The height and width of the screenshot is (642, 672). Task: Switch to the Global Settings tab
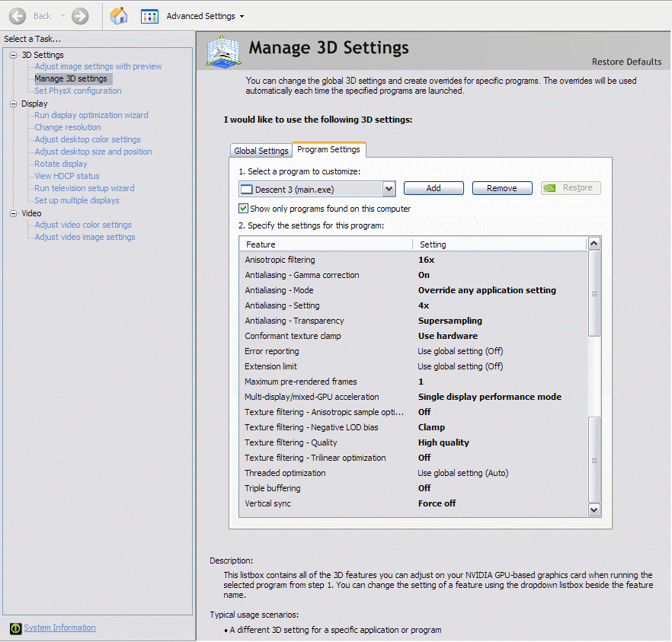coord(261,151)
